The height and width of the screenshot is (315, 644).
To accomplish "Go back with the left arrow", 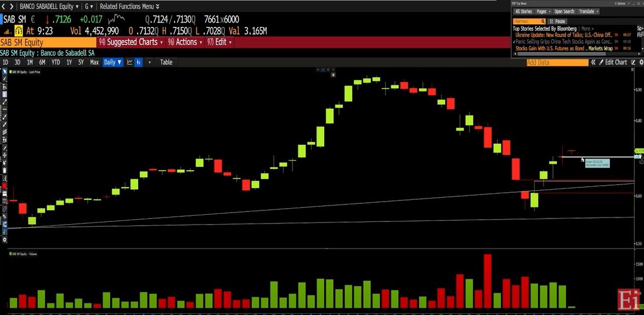I will [4, 6].
